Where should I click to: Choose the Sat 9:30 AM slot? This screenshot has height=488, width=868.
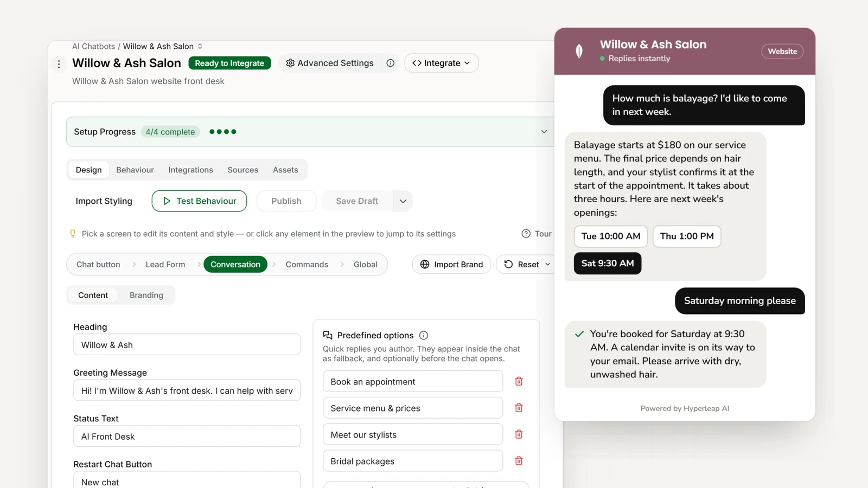pos(608,264)
